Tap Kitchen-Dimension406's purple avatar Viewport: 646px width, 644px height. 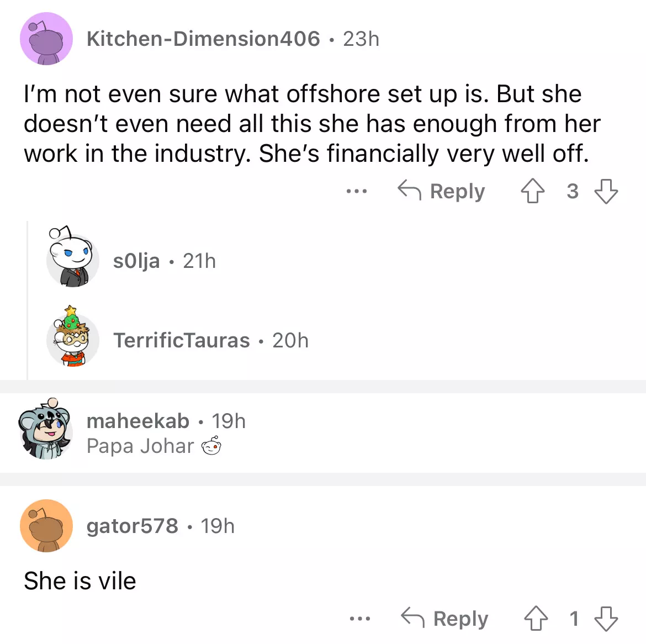pos(46,39)
